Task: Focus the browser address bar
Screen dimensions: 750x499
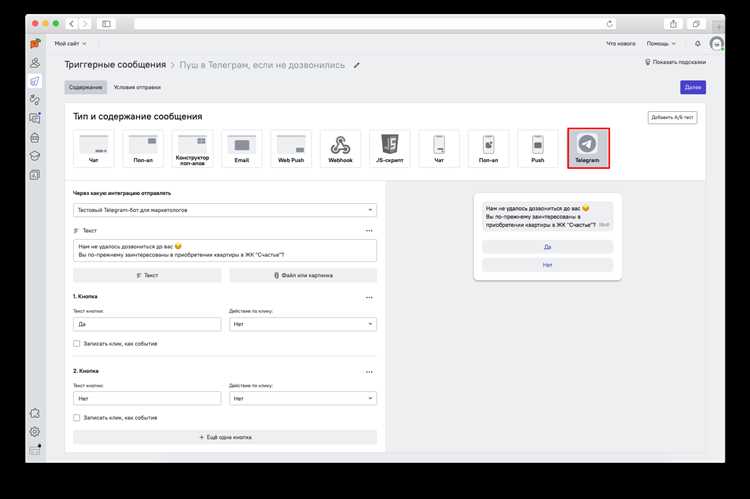Action: pos(375,23)
